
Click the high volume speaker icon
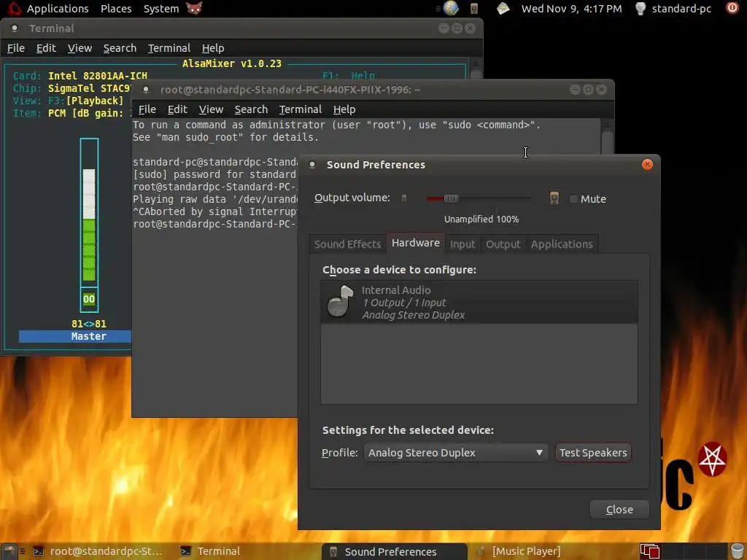554,198
